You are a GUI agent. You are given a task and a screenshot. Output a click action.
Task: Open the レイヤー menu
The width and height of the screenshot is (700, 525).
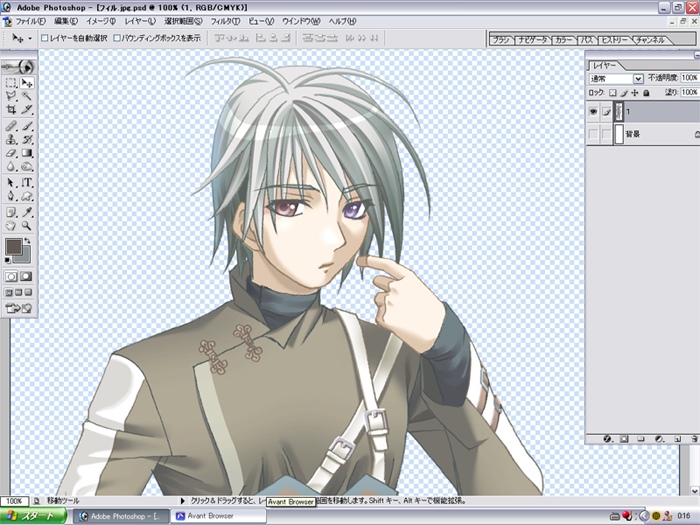point(140,21)
